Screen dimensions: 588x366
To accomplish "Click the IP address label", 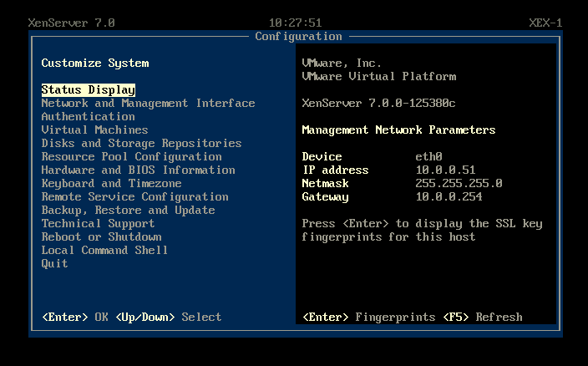I will pyautogui.click(x=335, y=170).
